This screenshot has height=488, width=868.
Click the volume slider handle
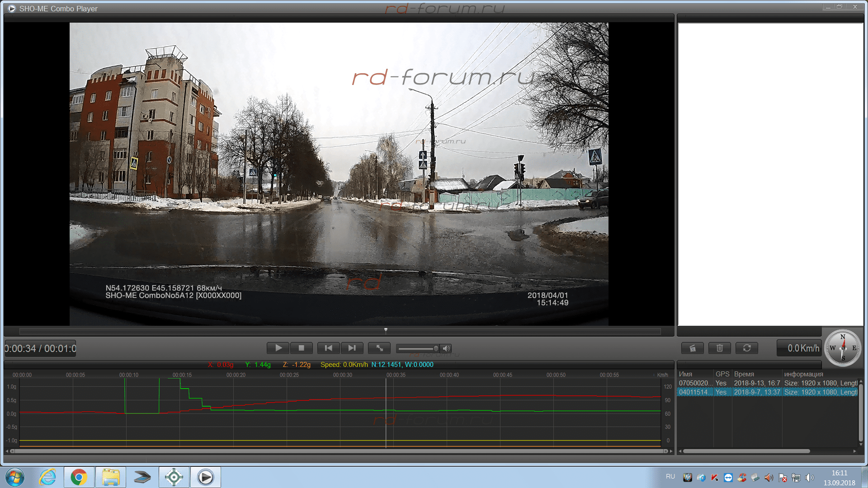click(436, 348)
